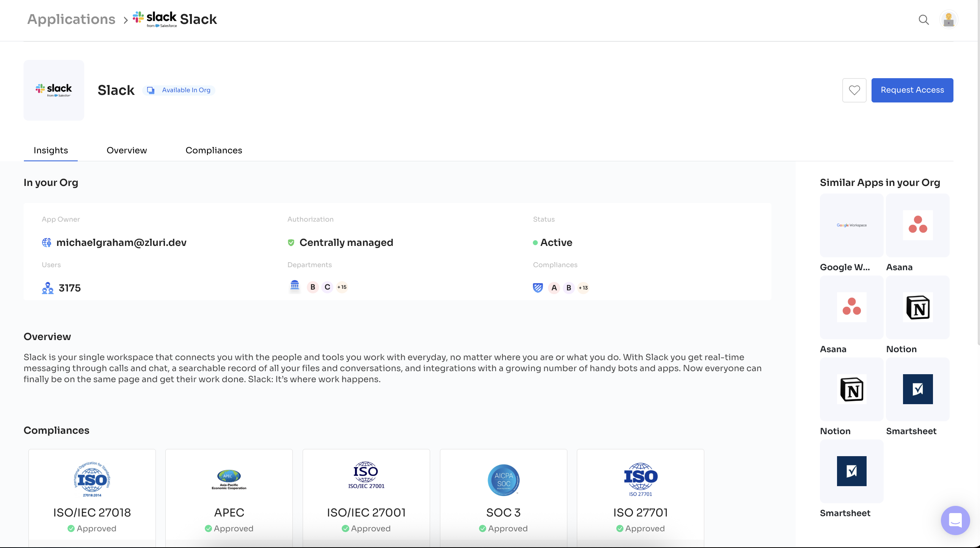Open the ISO/IEC 27018 compliance card
The image size is (980, 548).
tap(92, 498)
